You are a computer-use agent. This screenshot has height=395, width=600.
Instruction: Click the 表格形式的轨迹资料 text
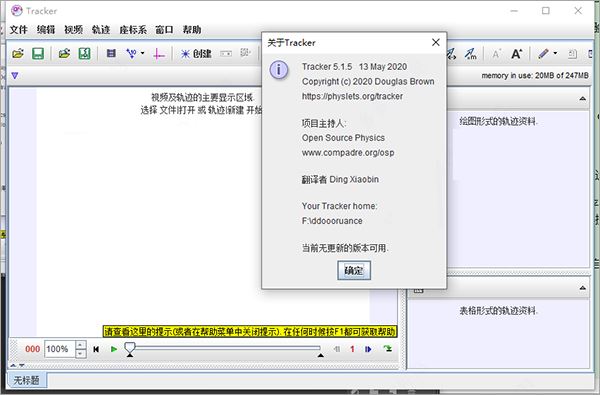coord(498,311)
